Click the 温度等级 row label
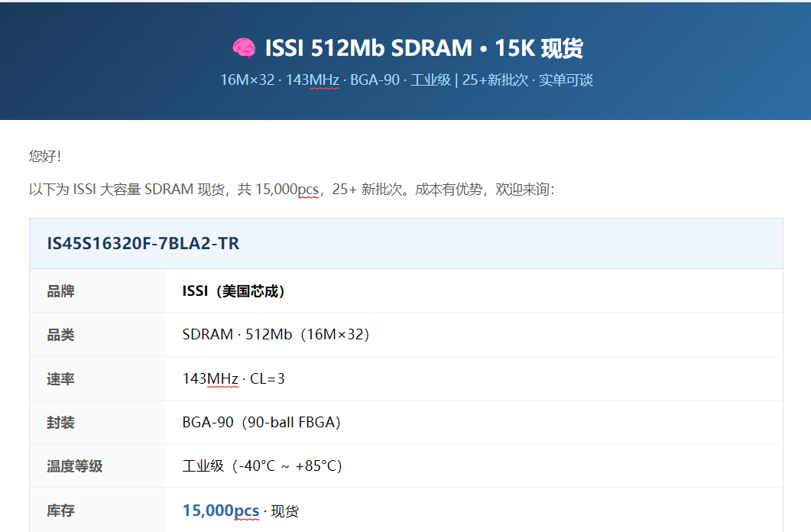Screen dimensions: 811x532 pos(74,465)
